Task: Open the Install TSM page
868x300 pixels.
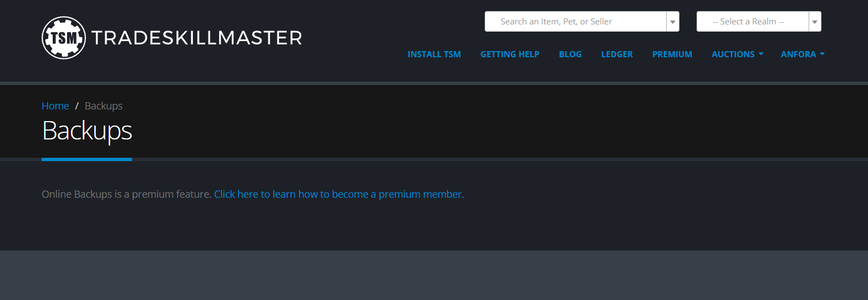Action: pyautogui.click(x=434, y=54)
